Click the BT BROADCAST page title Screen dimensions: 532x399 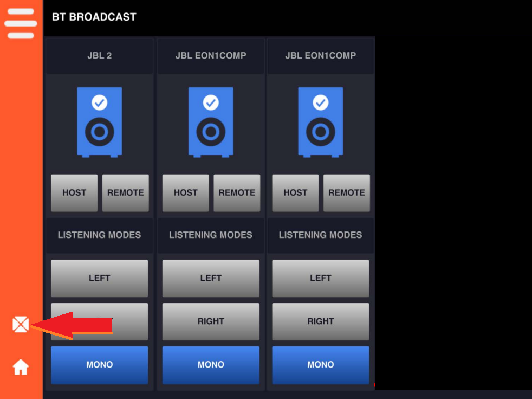94,17
